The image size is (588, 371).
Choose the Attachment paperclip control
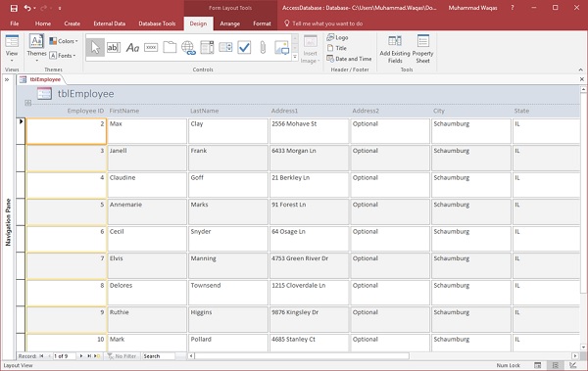tap(263, 48)
